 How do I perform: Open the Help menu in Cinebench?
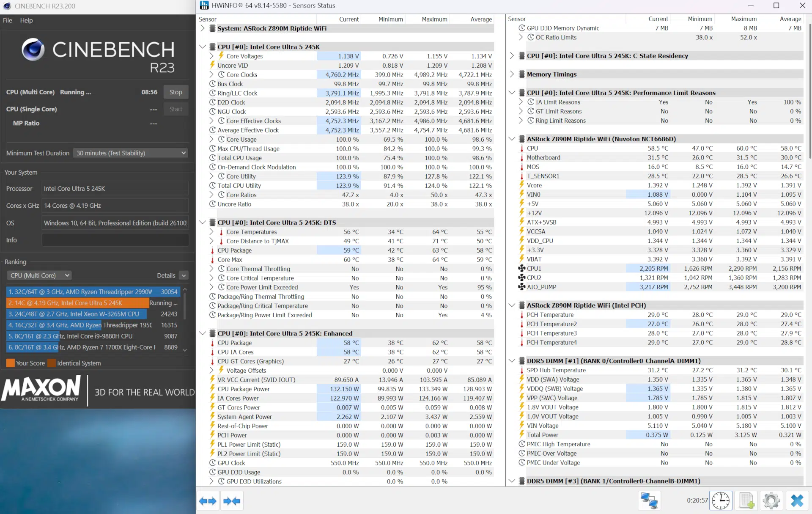pos(26,20)
